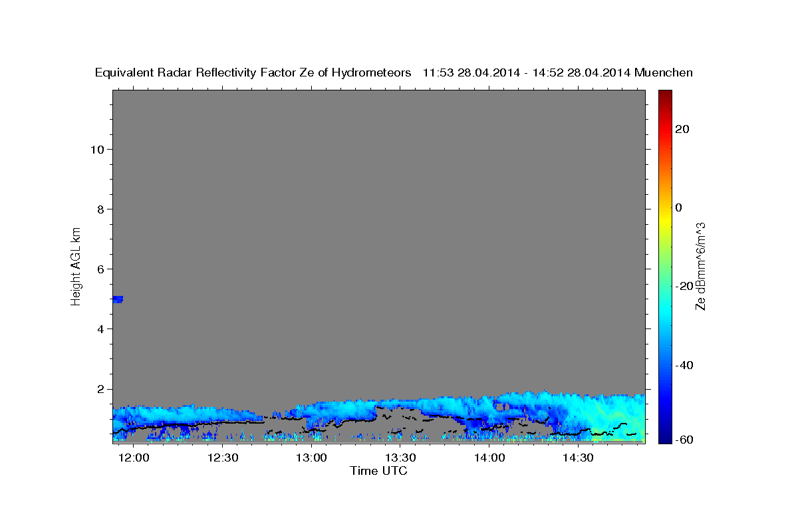Click the 'Time UTC' axis label
This screenshot has height=532, width=798.
[378, 471]
